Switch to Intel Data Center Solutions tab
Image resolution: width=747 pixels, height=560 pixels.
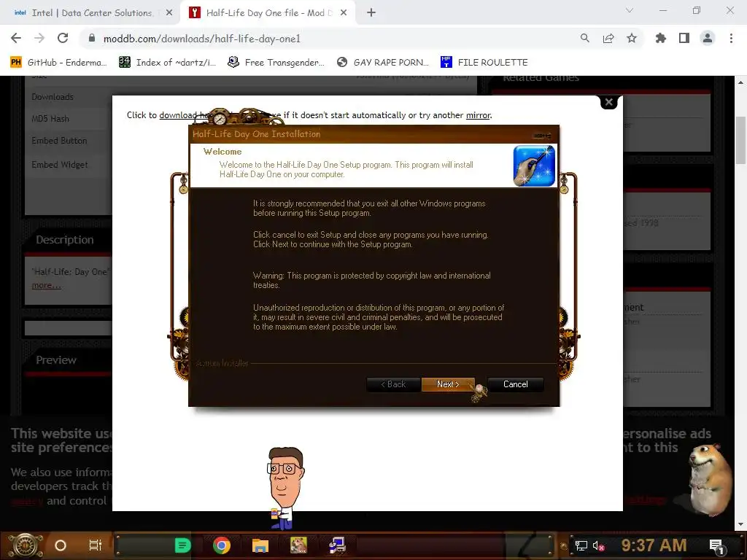click(x=90, y=13)
